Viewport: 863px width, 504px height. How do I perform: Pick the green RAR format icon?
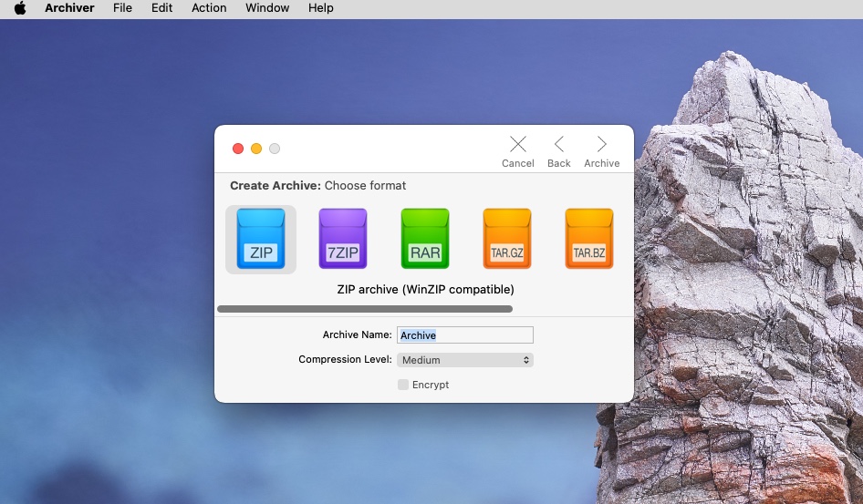pos(425,239)
